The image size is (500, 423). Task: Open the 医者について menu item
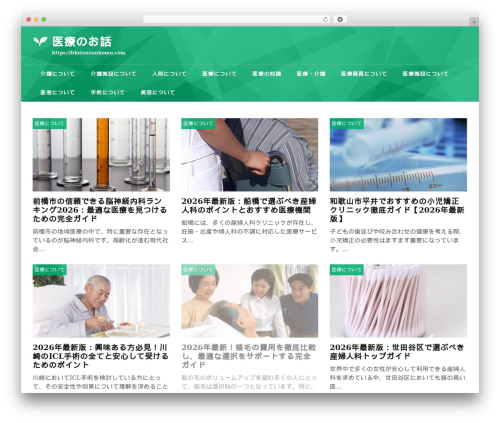tap(57, 92)
